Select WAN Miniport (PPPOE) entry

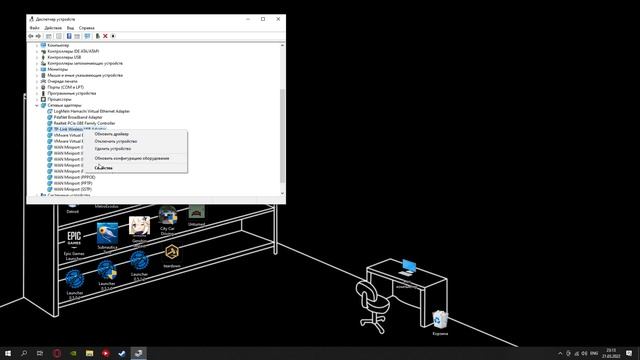pos(74,177)
